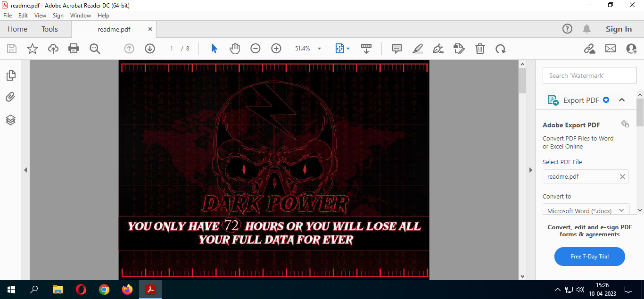Open the Sign menu
This screenshot has height=299, width=644.
coord(58,16)
